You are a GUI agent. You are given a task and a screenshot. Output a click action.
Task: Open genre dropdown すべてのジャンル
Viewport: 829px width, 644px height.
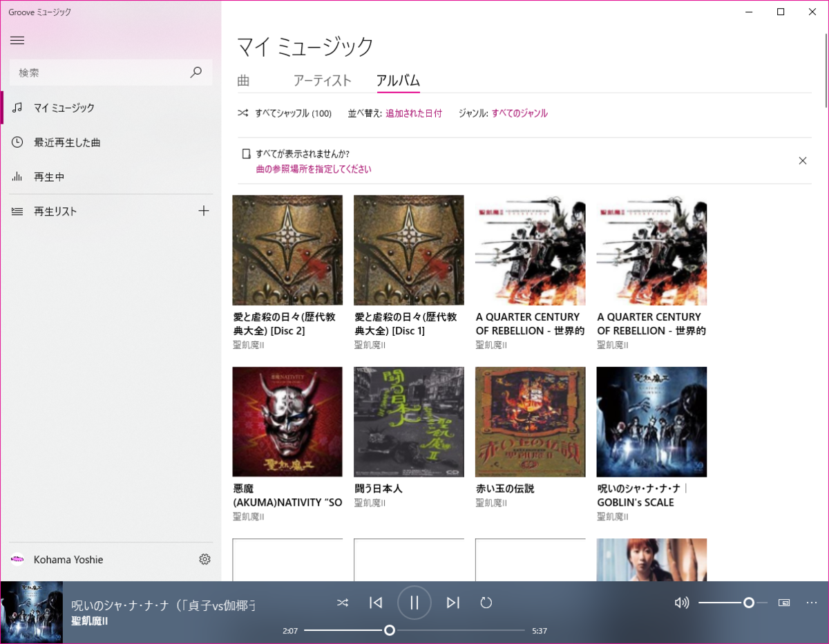(x=520, y=113)
